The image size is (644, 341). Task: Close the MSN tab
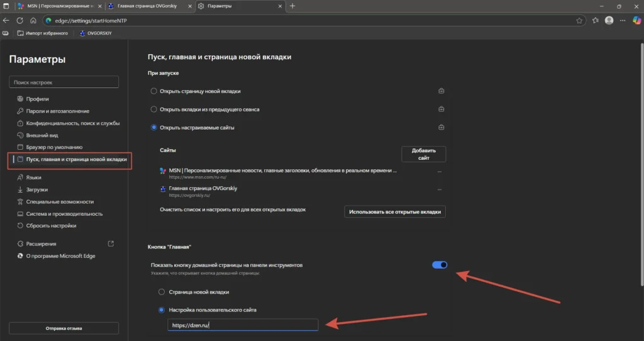pos(100,6)
